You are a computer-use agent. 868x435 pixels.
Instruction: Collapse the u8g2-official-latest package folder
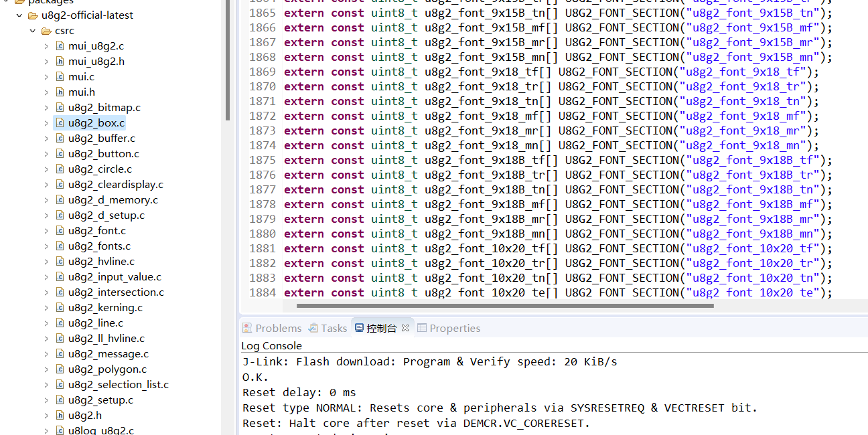19,15
